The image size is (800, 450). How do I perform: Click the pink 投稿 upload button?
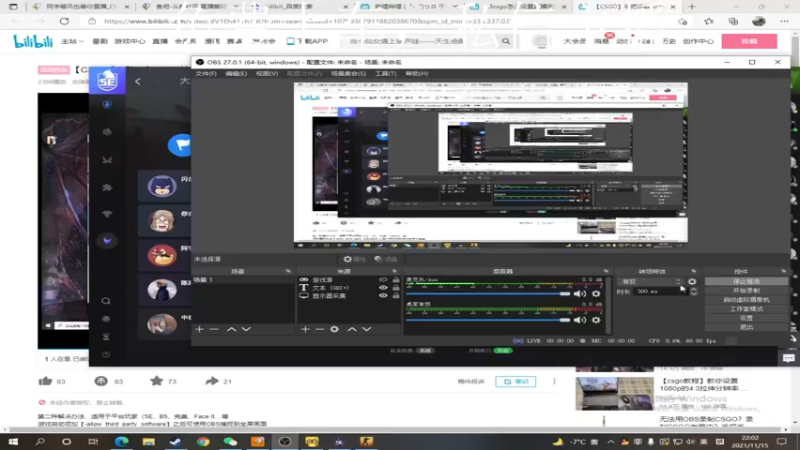click(x=749, y=41)
